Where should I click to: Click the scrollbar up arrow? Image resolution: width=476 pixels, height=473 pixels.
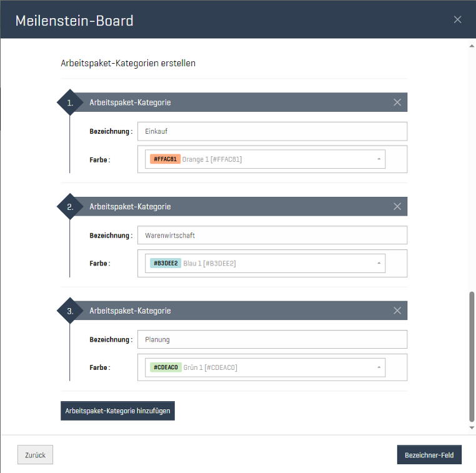(x=472, y=46)
